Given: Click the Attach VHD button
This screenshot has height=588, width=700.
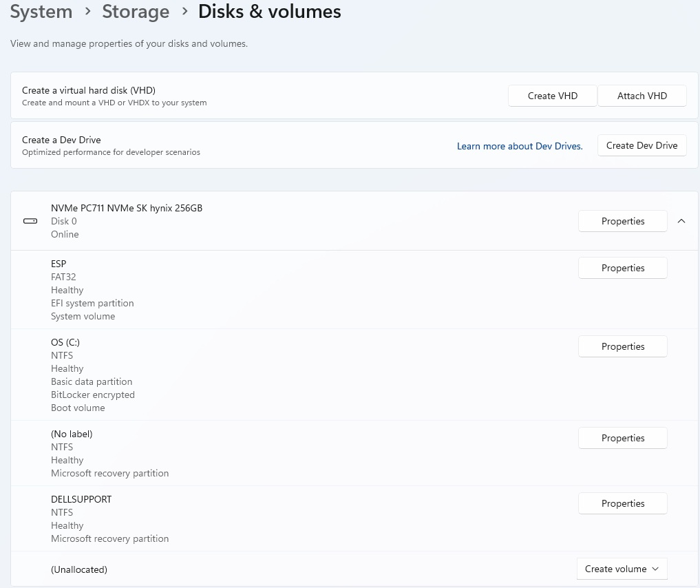Looking at the screenshot, I should [641, 96].
